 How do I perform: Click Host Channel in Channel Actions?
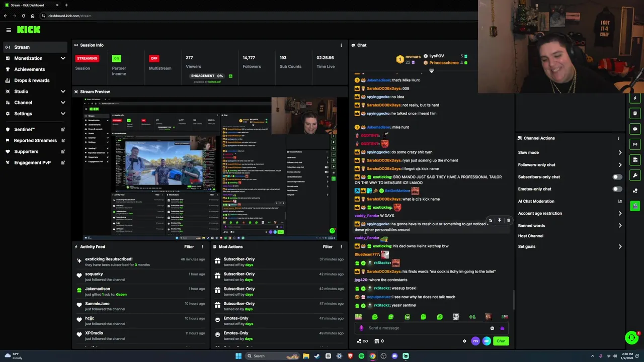pyautogui.click(x=531, y=236)
